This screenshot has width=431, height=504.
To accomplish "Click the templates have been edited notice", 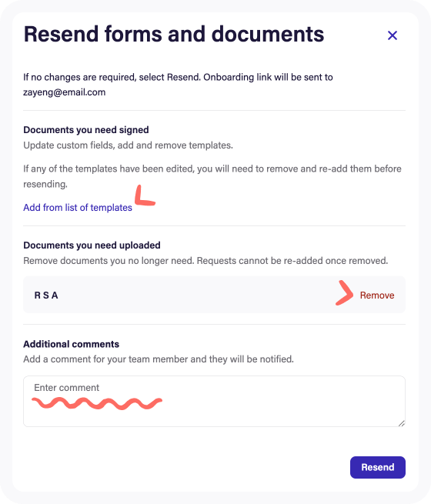I will click(x=212, y=176).
